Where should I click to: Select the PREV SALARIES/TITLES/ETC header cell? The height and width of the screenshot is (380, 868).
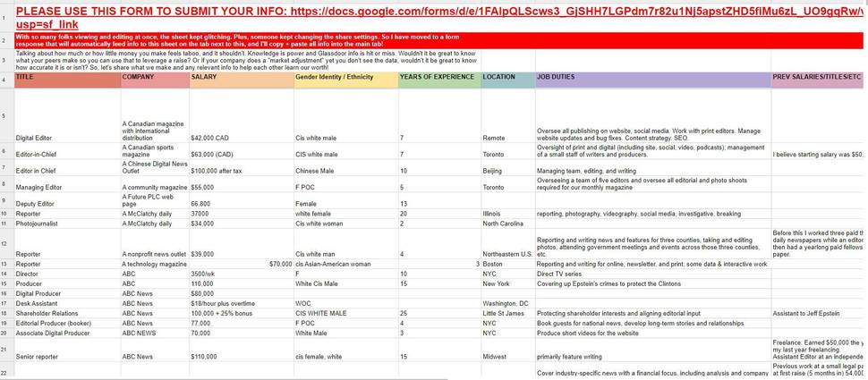pos(820,80)
